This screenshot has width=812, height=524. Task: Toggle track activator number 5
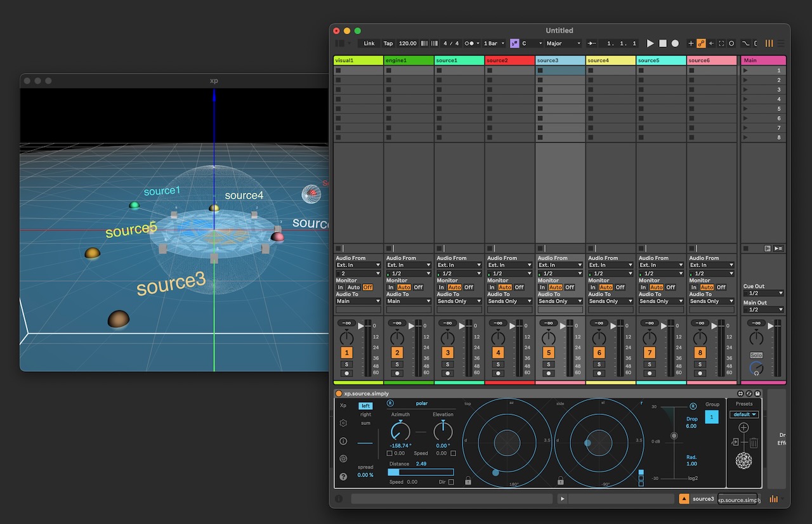[549, 353]
